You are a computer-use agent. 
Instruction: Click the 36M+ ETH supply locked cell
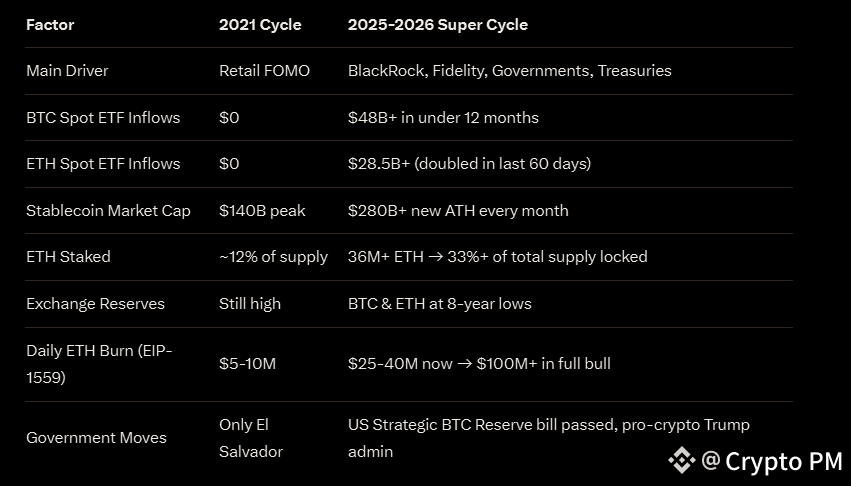(497, 257)
